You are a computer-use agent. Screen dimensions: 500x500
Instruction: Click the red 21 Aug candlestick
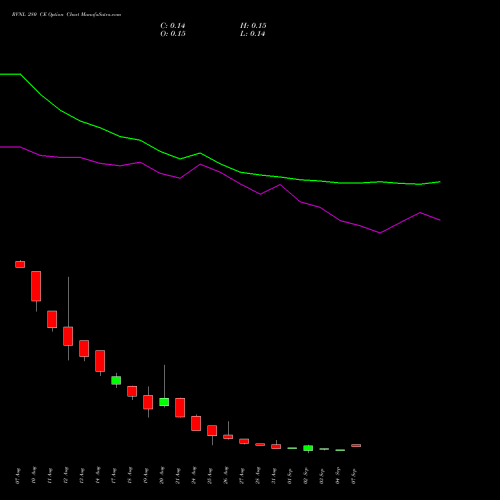point(180,407)
